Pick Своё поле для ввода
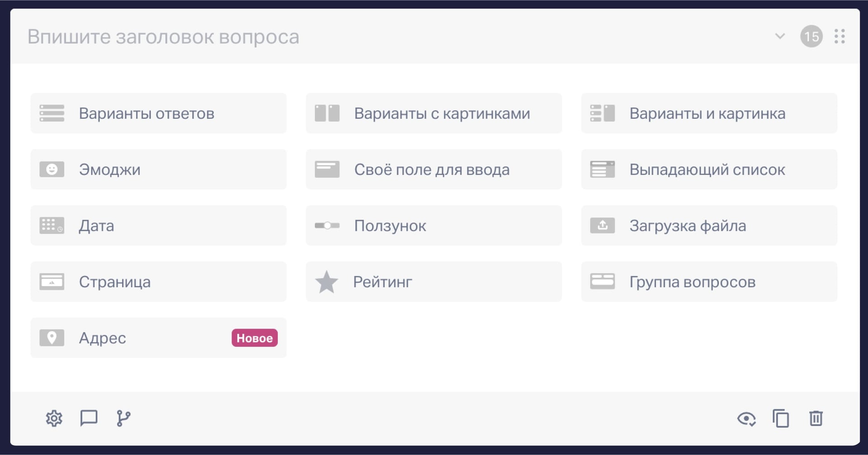Viewport: 868px width, 455px height. click(434, 169)
